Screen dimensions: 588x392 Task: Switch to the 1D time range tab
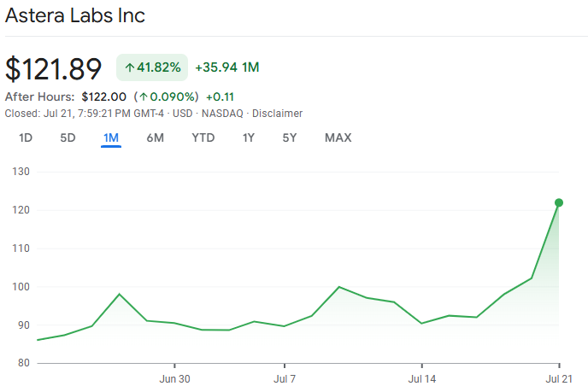26,137
